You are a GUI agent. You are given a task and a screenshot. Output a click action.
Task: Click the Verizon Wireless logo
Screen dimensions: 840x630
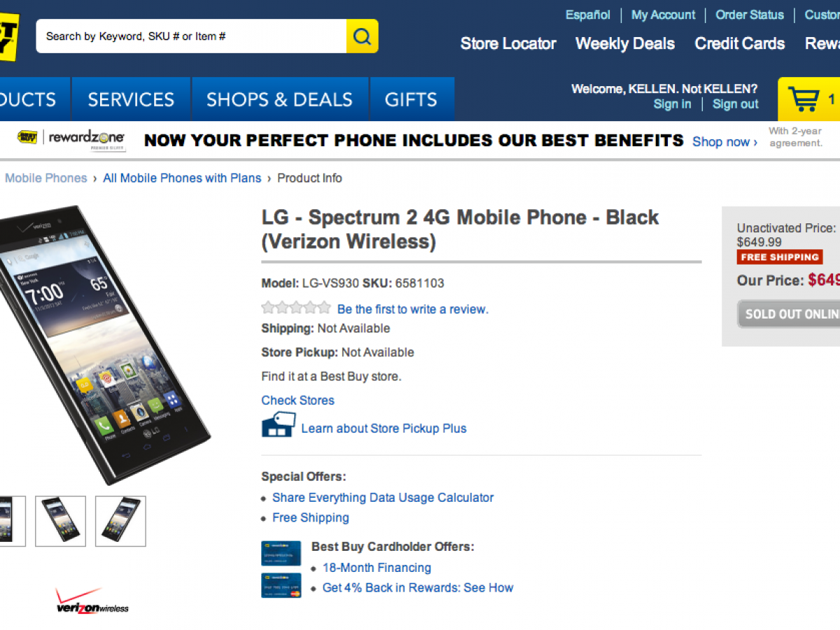pyautogui.click(x=92, y=602)
